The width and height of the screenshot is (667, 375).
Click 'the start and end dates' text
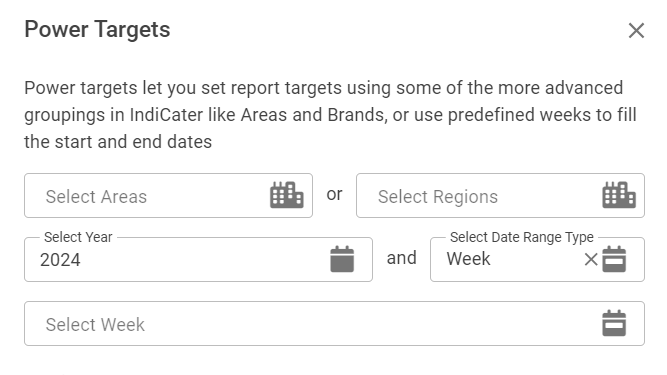(x=118, y=142)
